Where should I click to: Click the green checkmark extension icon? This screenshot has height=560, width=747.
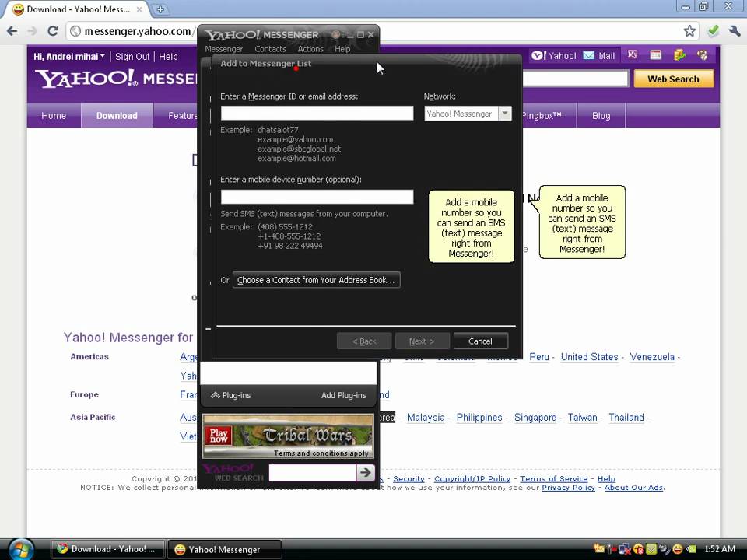[x=713, y=31]
